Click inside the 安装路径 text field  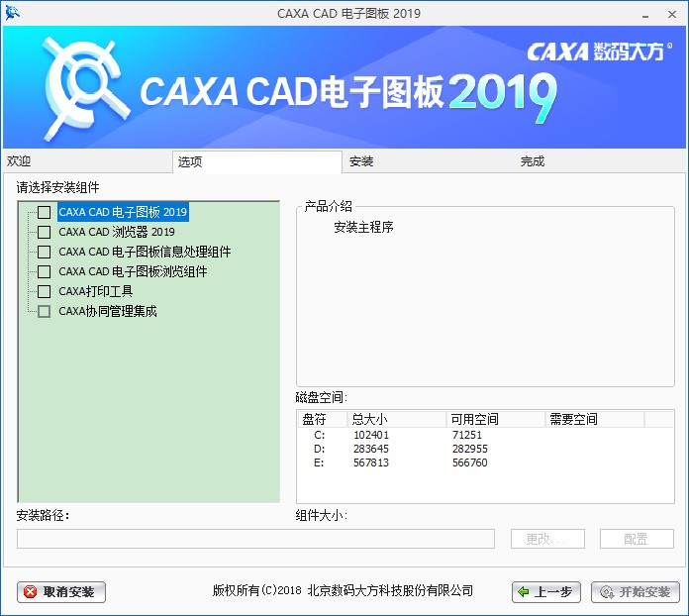tap(255, 539)
